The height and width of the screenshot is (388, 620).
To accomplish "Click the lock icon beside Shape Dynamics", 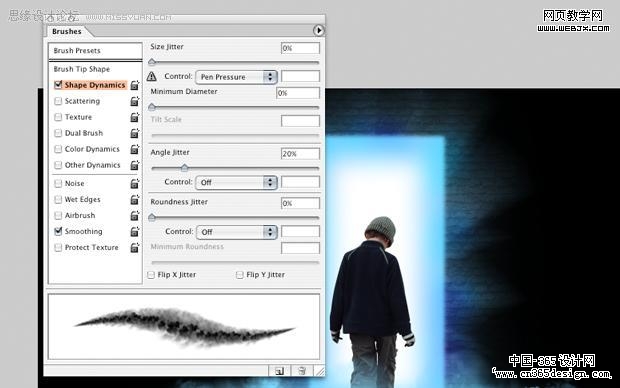I will click(x=135, y=85).
